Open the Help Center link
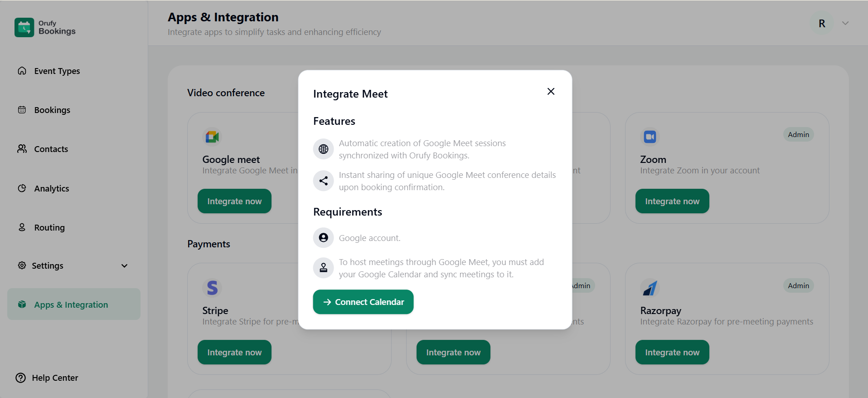The height and width of the screenshot is (398, 868). [x=54, y=378]
